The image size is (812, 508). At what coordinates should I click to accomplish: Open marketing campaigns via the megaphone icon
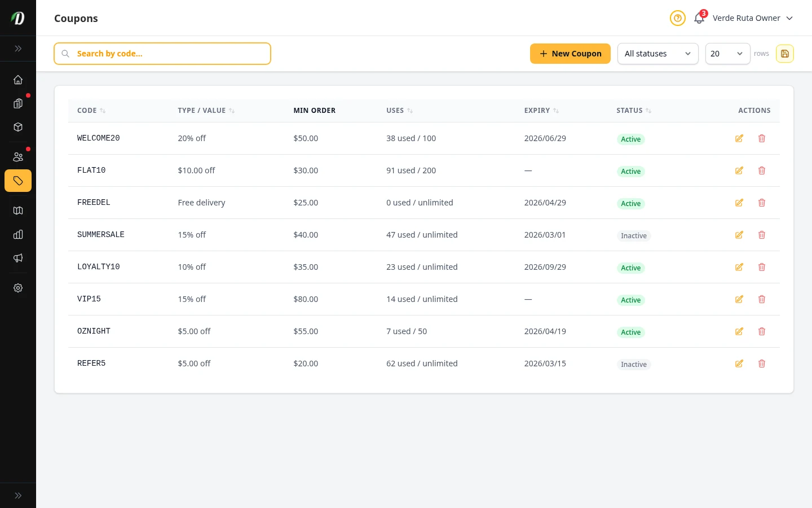tap(18, 258)
